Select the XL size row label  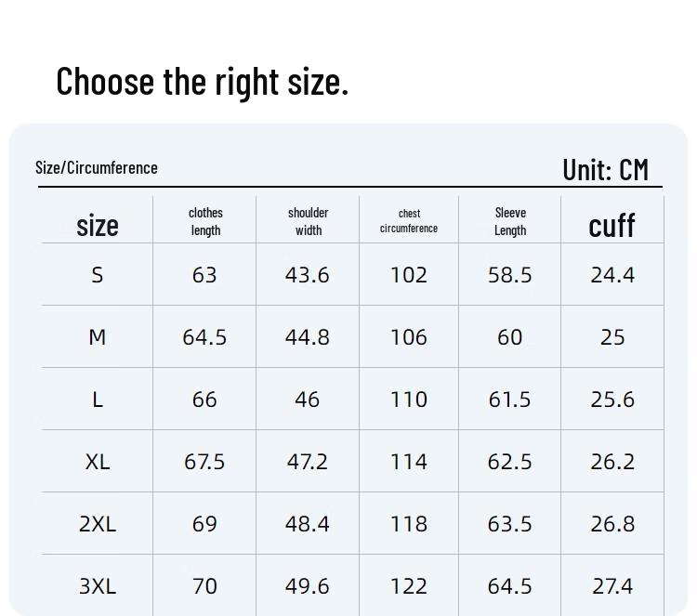[98, 462]
